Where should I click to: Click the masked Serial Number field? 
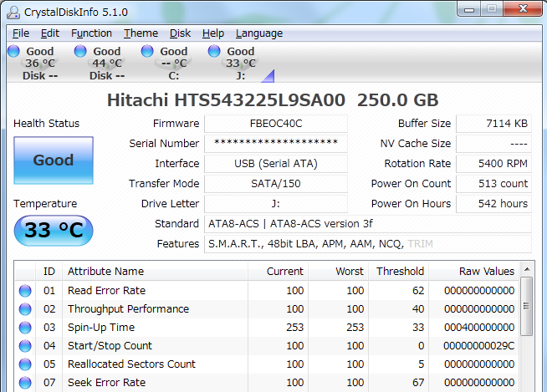tap(276, 143)
